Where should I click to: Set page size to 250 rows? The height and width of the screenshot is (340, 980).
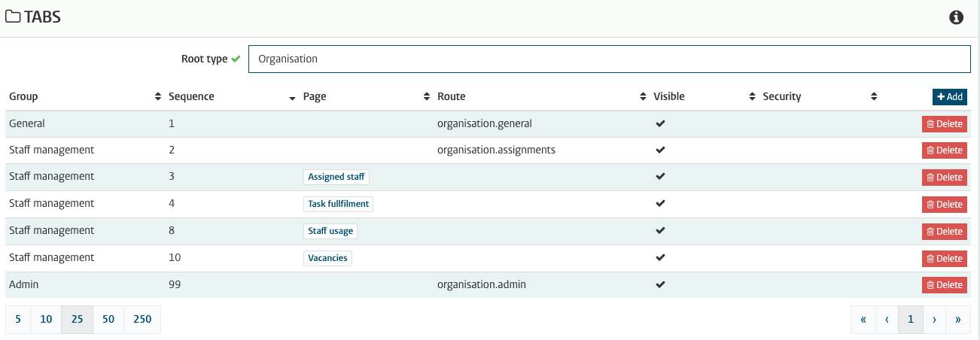tap(142, 319)
